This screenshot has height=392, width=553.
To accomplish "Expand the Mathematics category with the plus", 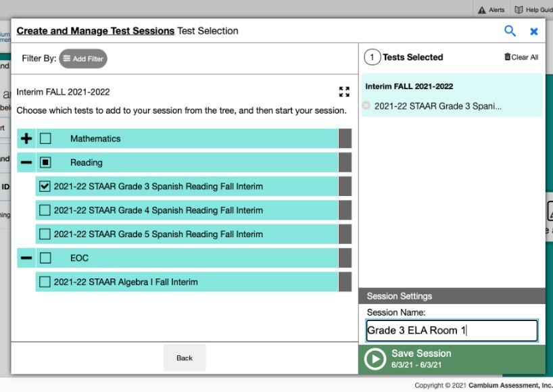I will tap(26, 139).
